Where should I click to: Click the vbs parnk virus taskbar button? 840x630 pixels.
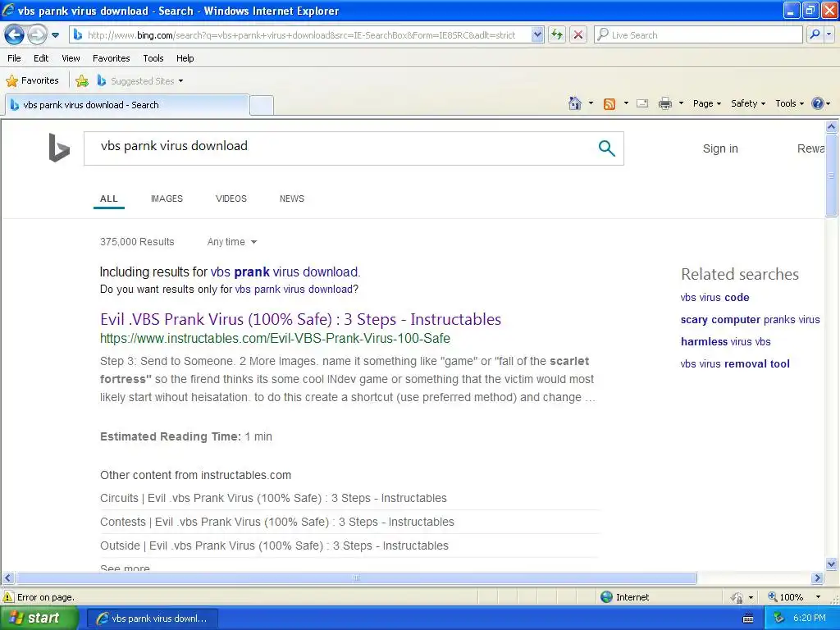(152, 619)
